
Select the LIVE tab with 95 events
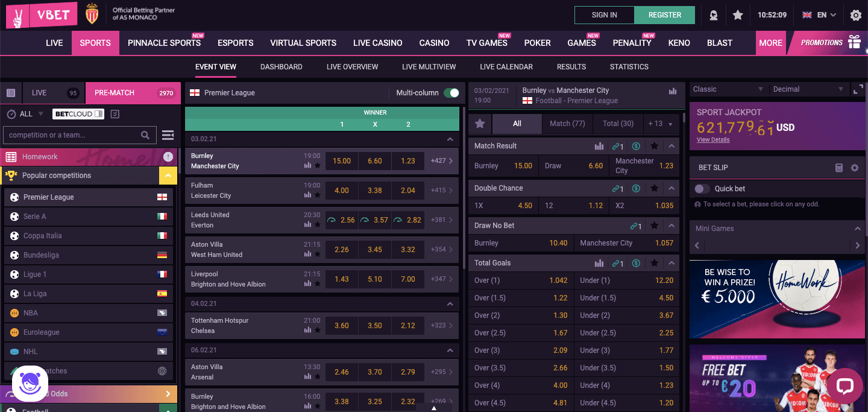click(54, 93)
